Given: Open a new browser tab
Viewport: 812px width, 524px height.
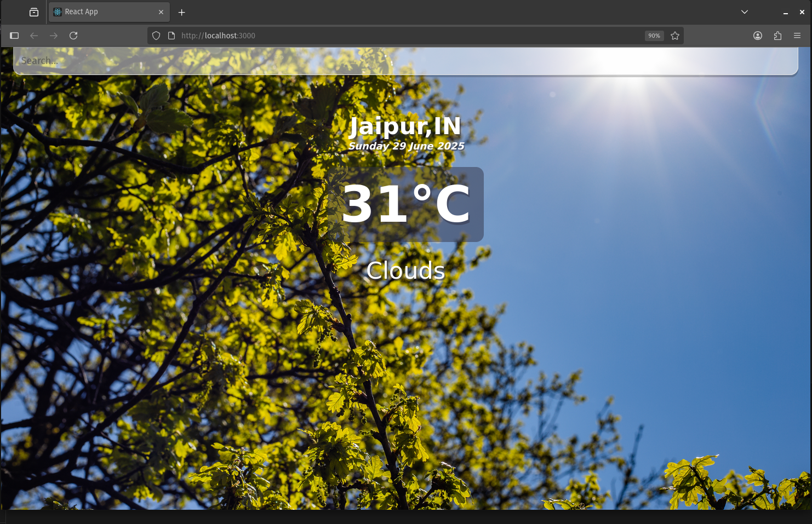Looking at the screenshot, I should (182, 12).
